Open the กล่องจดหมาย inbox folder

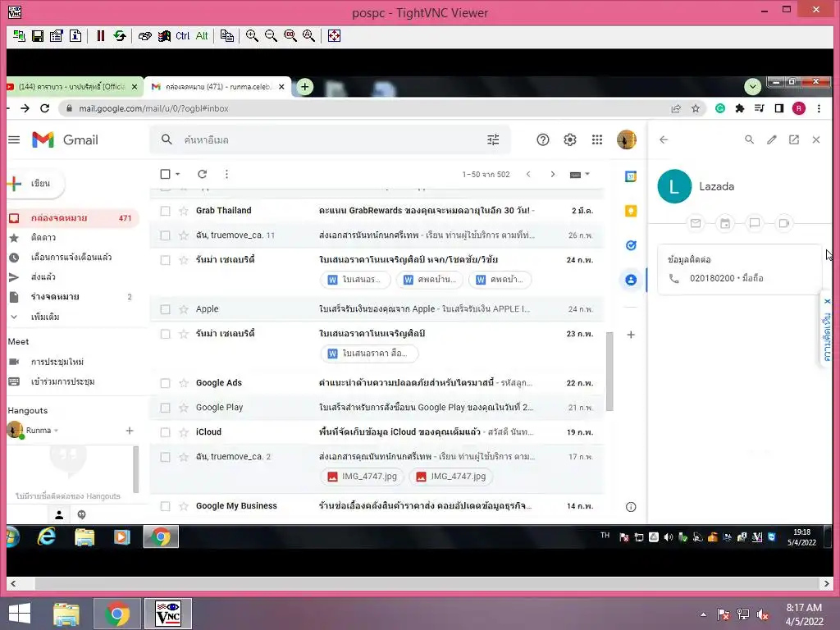tap(73, 218)
